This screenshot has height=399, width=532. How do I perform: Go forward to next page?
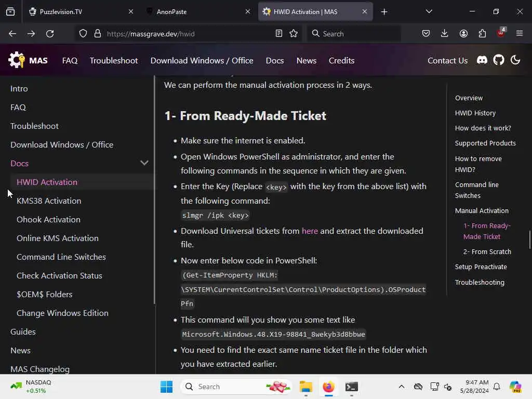tap(31, 34)
